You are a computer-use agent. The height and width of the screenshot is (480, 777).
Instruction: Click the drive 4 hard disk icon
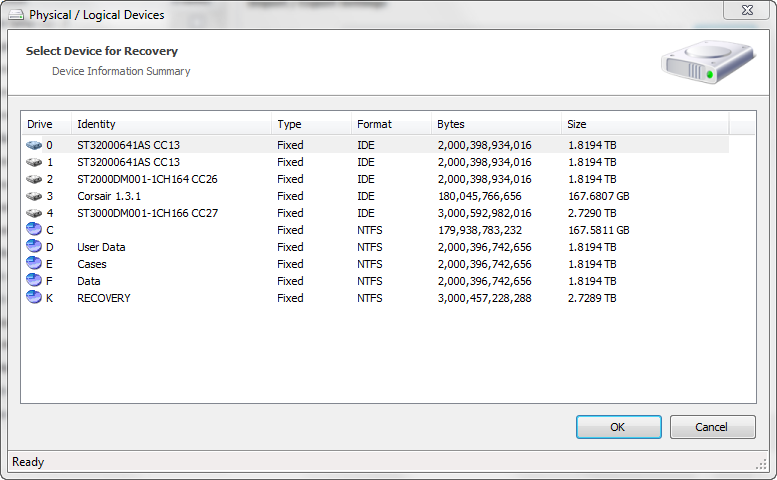[x=35, y=213]
